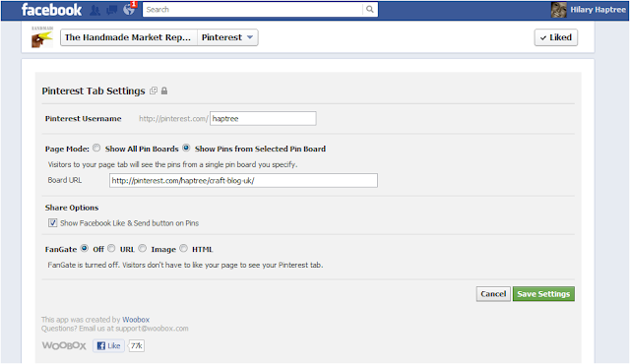This screenshot has height=364, width=630.
Task: Expand the Pinterest tab dropdown
Action: click(227, 37)
